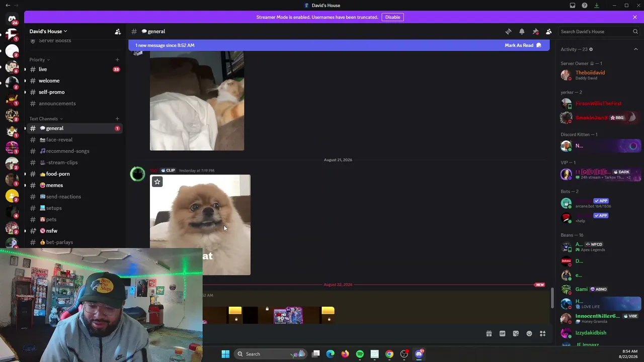Open the Apps launcher icon in message bar
Viewport: 644px width, 362px height.
click(x=543, y=333)
